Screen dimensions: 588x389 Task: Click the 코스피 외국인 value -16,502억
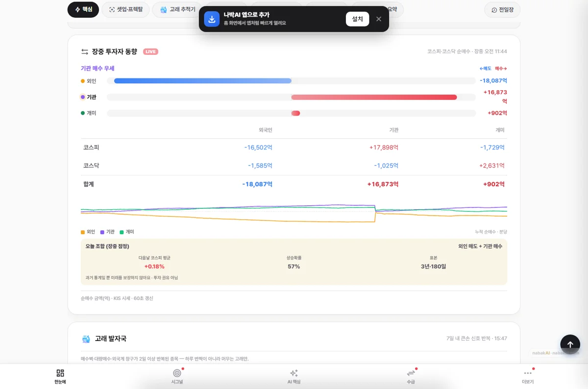tap(258, 147)
